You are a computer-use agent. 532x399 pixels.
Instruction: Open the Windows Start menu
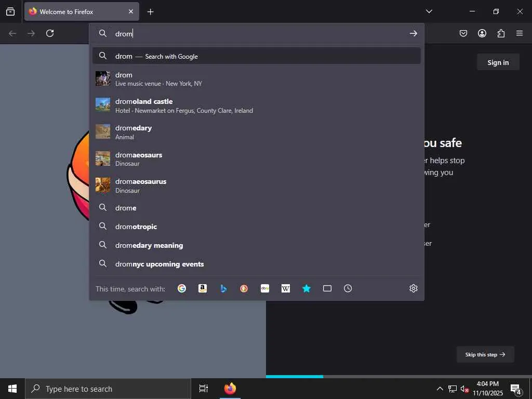pos(12,389)
